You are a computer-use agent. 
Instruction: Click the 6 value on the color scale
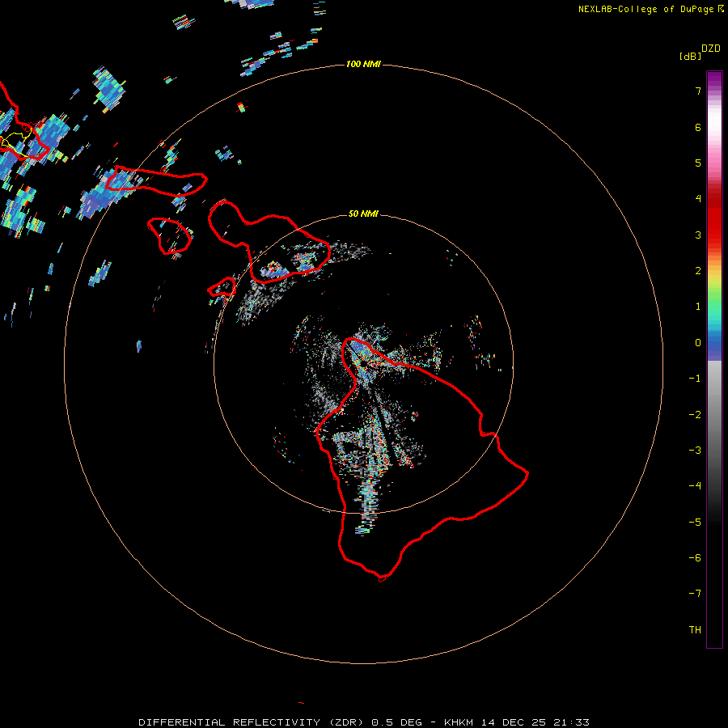[x=698, y=127]
